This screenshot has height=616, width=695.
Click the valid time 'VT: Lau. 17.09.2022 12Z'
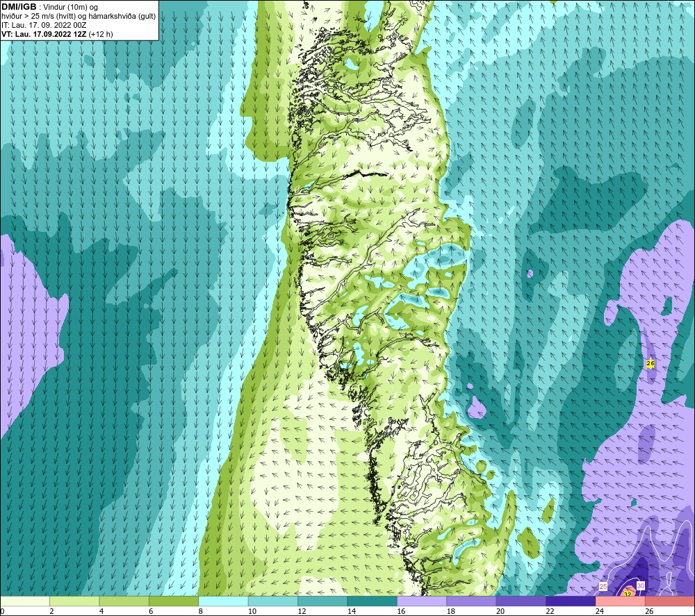[44, 34]
